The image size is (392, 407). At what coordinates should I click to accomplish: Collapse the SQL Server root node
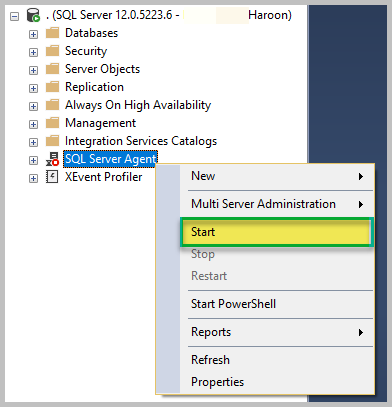tap(14, 16)
